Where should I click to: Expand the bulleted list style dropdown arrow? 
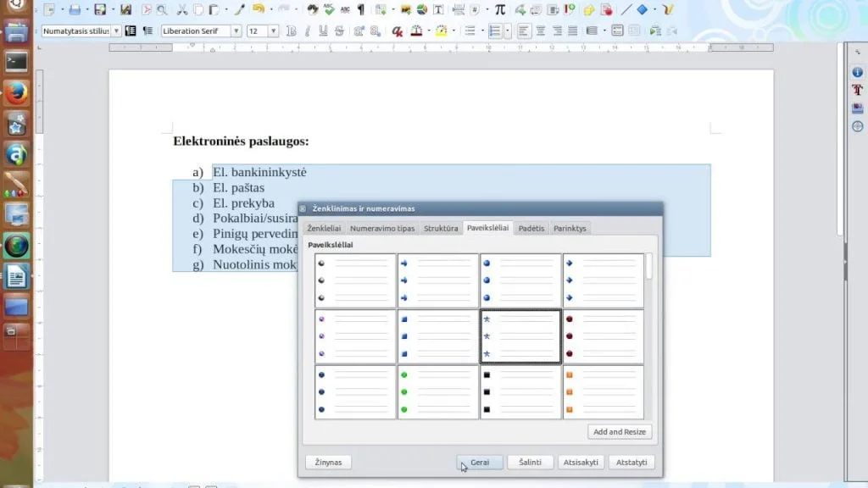coord(482,31)
